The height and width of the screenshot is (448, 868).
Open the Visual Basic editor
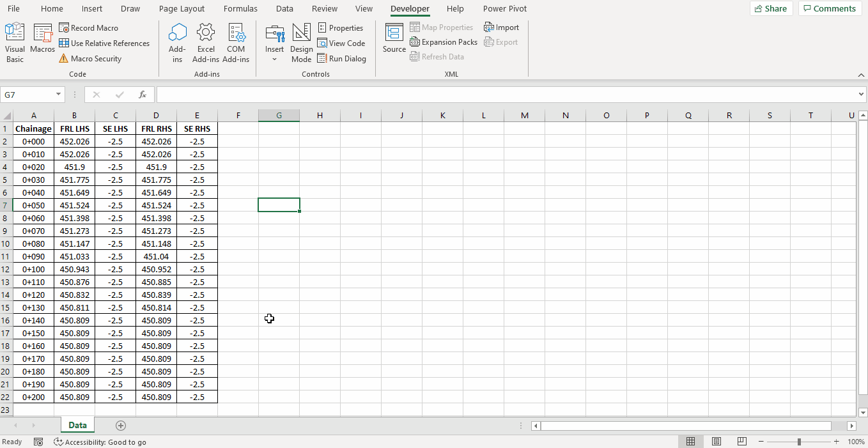pos(15,43)
